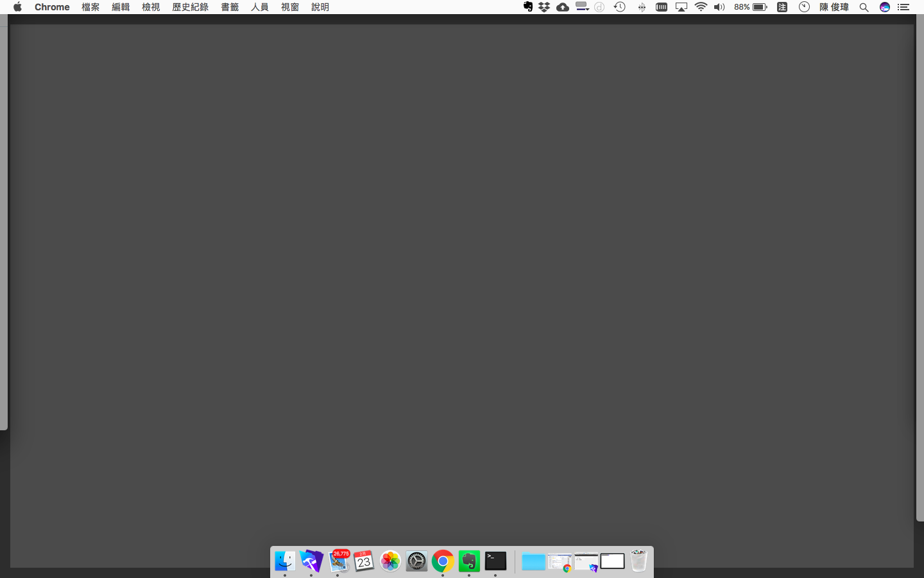Image resolution: width=924 pixels, height=578 pixels.
Task: Open user menu 陳 俊瑋
Action: [834, 7]
